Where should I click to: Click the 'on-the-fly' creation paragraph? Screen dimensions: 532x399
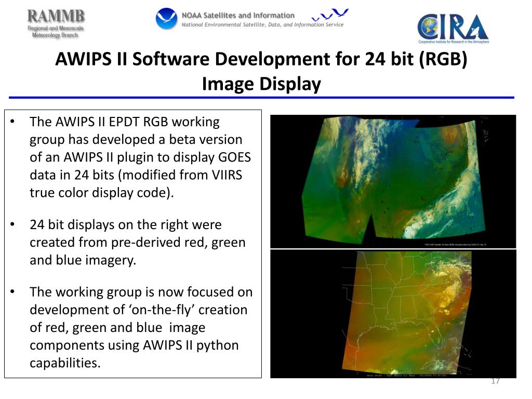pyautogui.click(x=140, y=327)
